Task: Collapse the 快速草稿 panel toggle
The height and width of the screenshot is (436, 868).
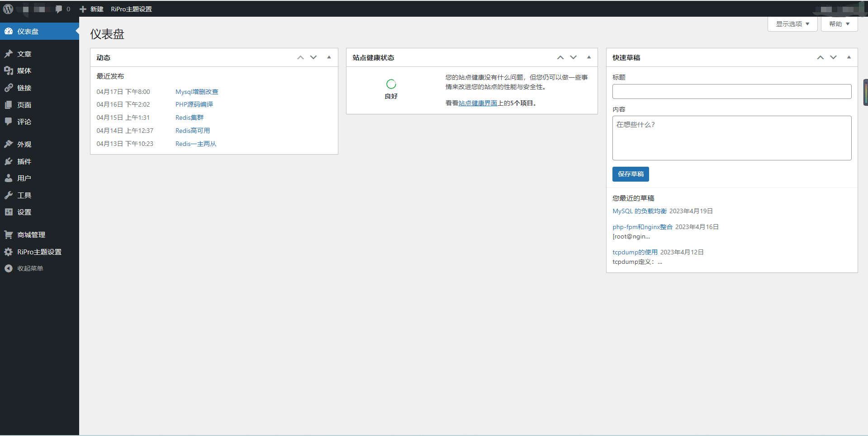Action: click(849, 57)
